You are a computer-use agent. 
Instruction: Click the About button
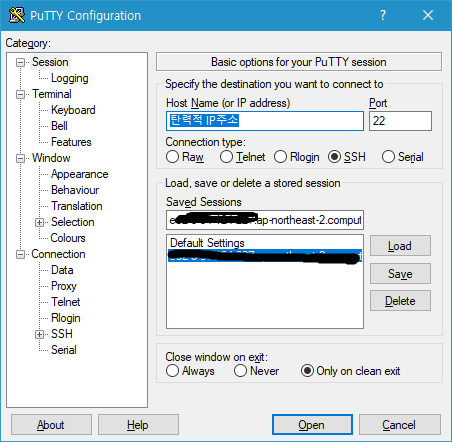point(51,425)
